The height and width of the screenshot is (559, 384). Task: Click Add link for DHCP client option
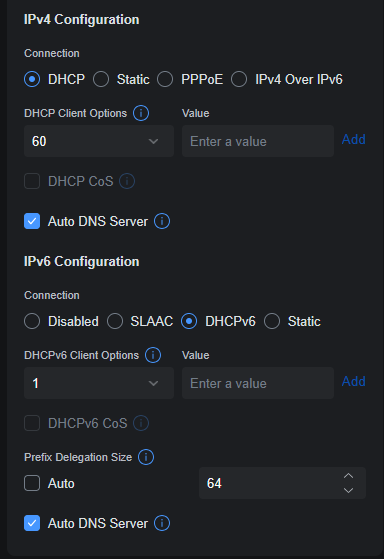pyautogui.click(x=353, y=139)
